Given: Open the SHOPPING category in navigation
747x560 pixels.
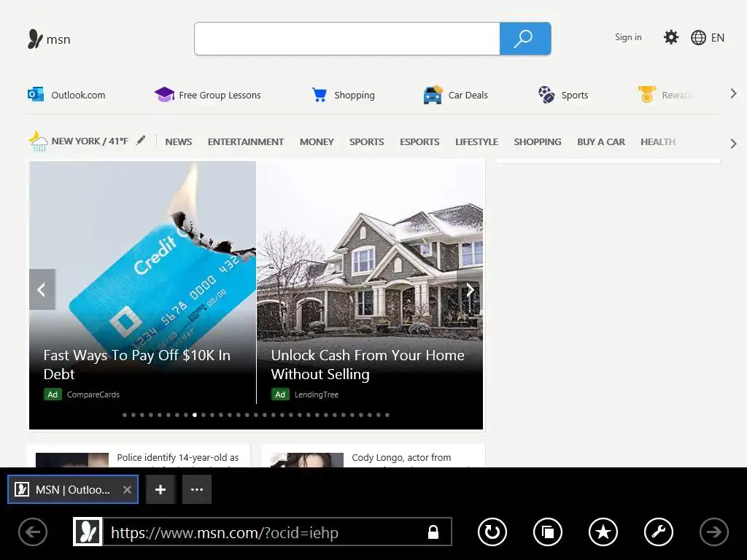Looking at the screenshot, I should (538, 142).
